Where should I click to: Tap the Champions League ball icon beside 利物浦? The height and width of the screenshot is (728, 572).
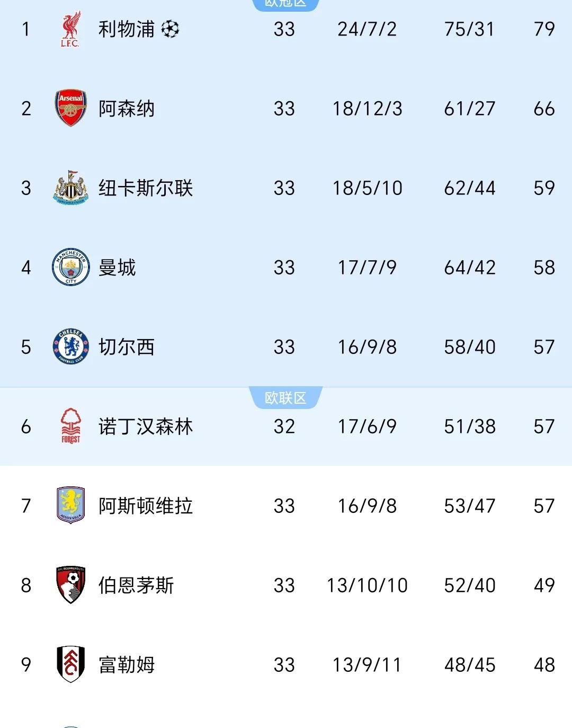(170, 29)
